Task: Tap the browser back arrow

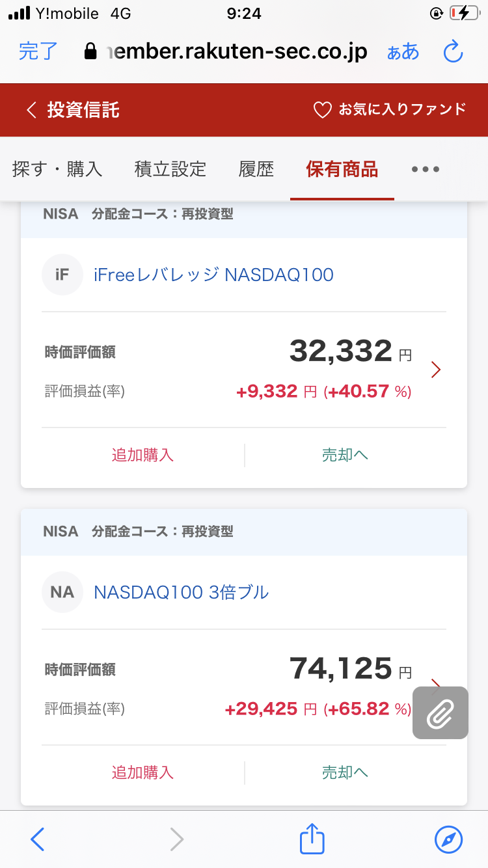Action: (38, 839)
